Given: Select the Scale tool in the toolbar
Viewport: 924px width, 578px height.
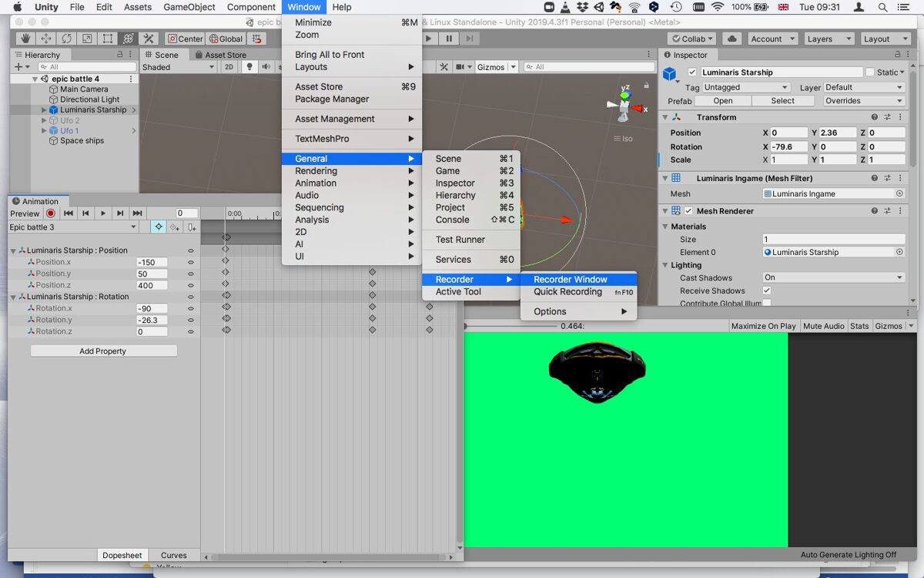Looking at the screenshot, I should click(87, 39).
